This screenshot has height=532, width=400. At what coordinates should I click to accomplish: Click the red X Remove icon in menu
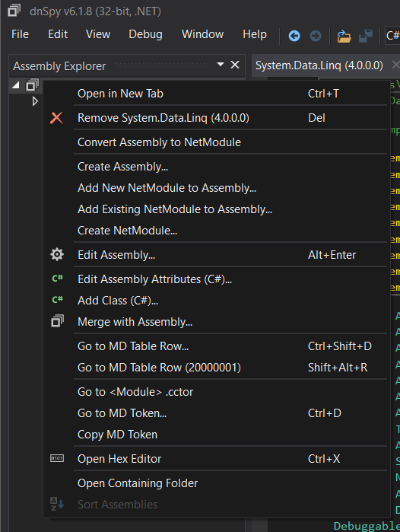click(56, 118)
